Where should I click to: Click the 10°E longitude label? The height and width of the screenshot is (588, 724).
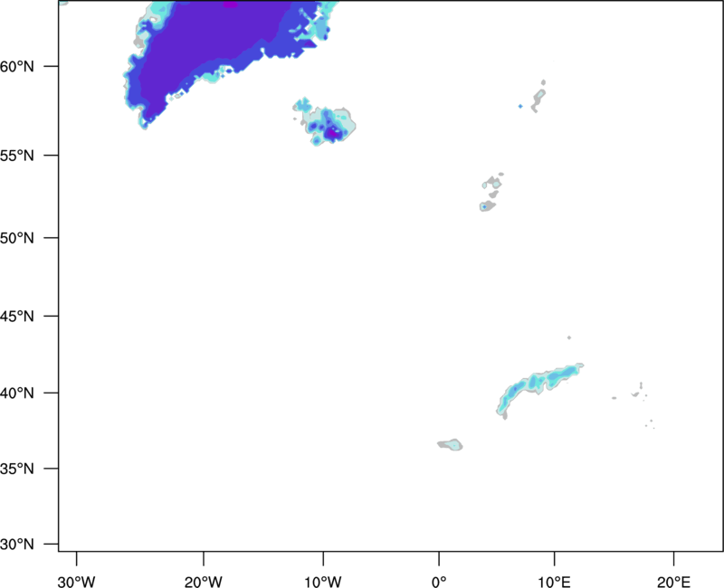[554, 582]
